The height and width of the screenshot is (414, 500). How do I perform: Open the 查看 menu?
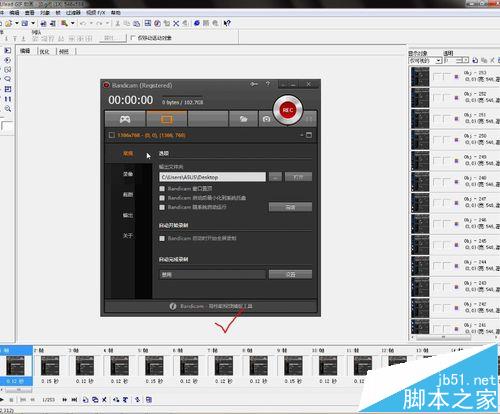tap(30, 13)
